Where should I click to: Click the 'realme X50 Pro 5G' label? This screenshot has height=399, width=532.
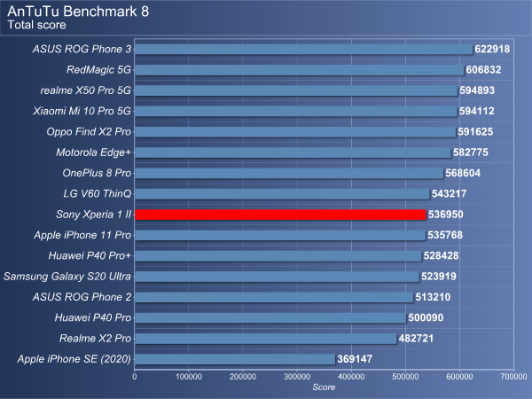pyautogui.click(x=85, y=90)
